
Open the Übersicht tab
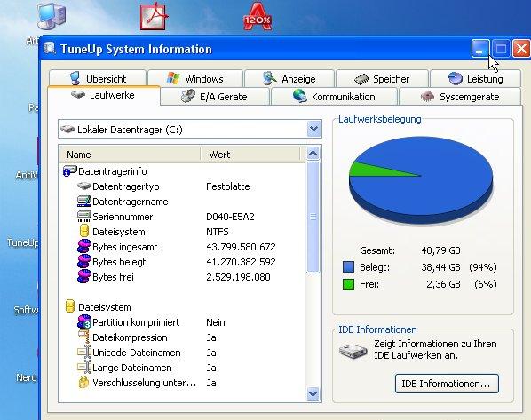coord(98,78)
